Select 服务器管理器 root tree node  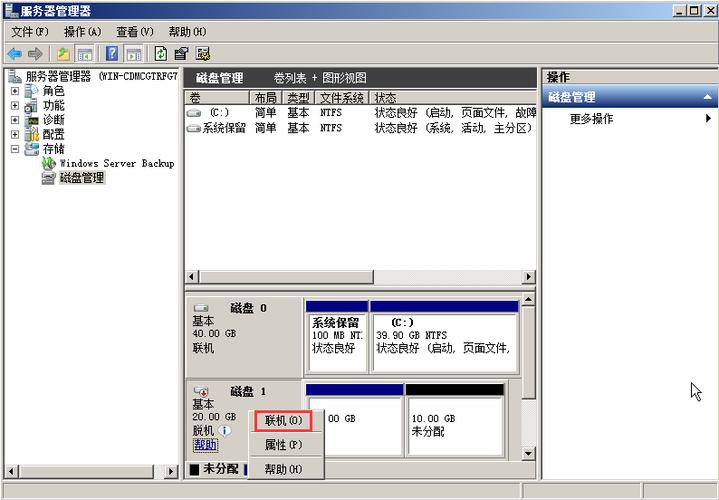pyautogui.click(x=101, y=76)
